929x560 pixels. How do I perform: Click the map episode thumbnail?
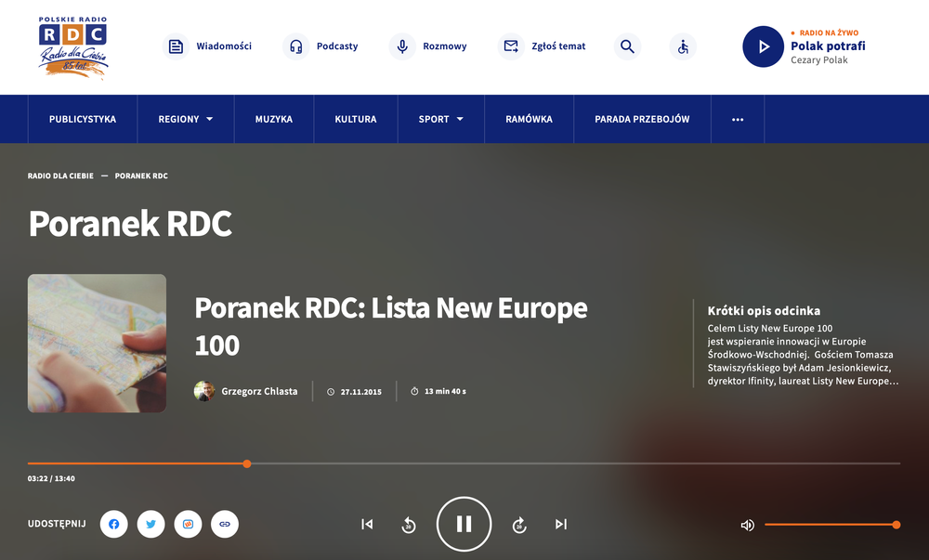click(x=97, y=344)
